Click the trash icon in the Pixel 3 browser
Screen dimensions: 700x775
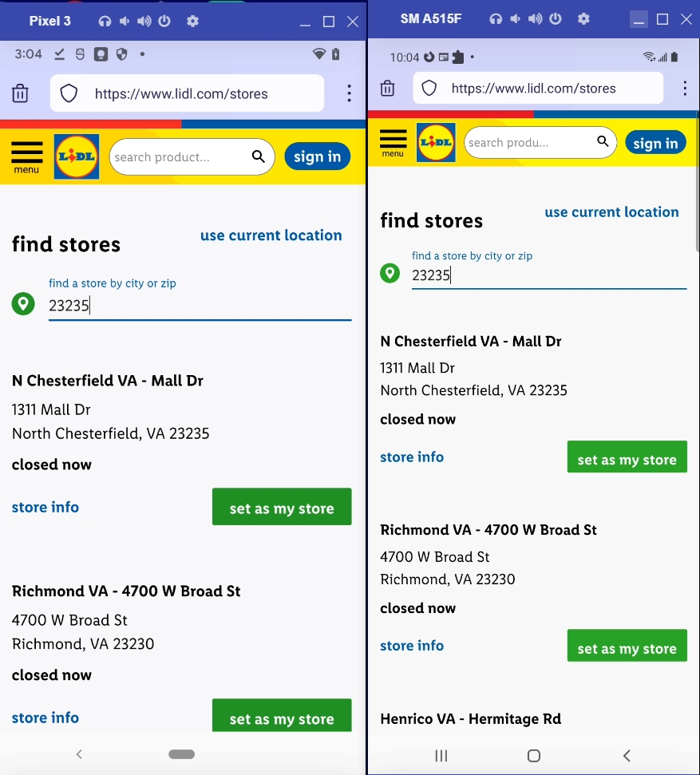(x=20, y=93)
